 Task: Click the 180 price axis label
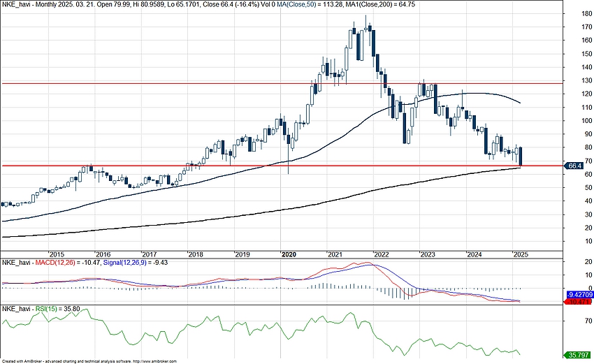tap(587, 14)
